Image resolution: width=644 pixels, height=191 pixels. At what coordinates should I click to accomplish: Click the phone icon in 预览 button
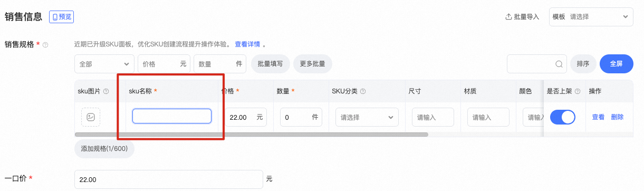click(x=55, y=17)
